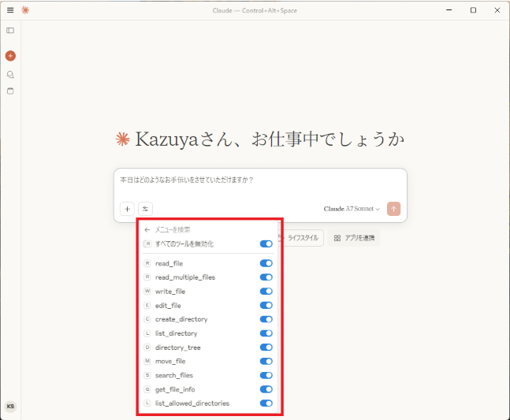Click the attachment plus button in prompt box
The image size is (510, 420).
(127, 209)
